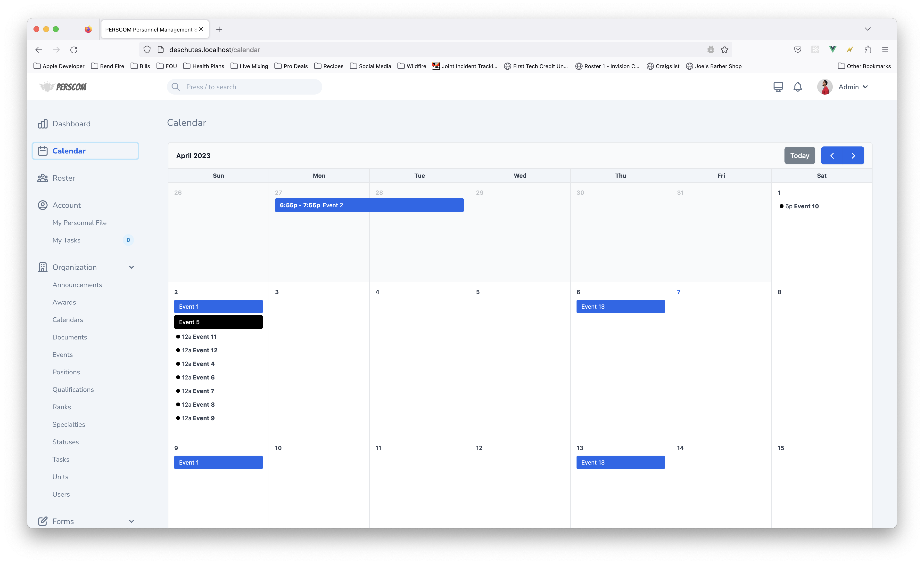
Task: Open the Dashboard from the sidebar
Action: click(x=71, y=123)
